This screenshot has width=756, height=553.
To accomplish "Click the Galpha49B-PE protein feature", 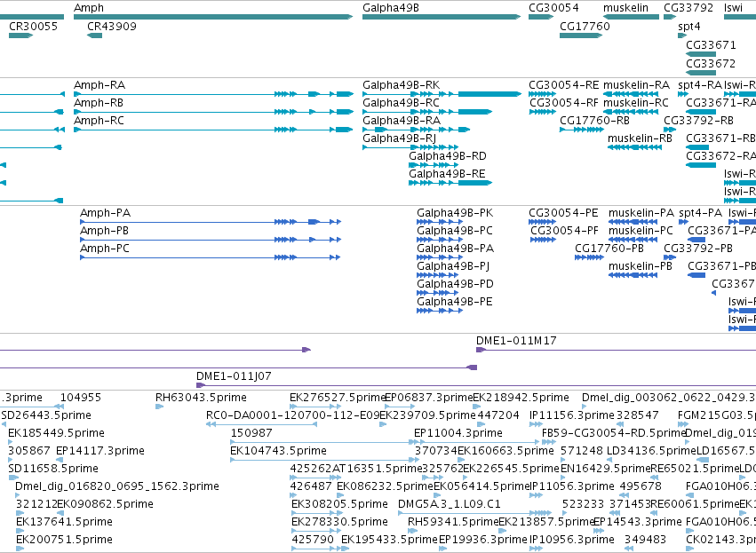I will coord(440,311).
